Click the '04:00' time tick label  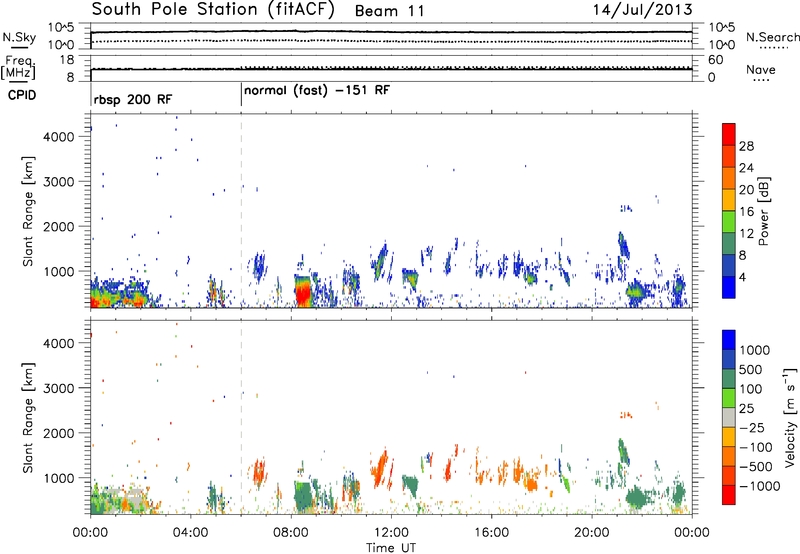[191, 533]
